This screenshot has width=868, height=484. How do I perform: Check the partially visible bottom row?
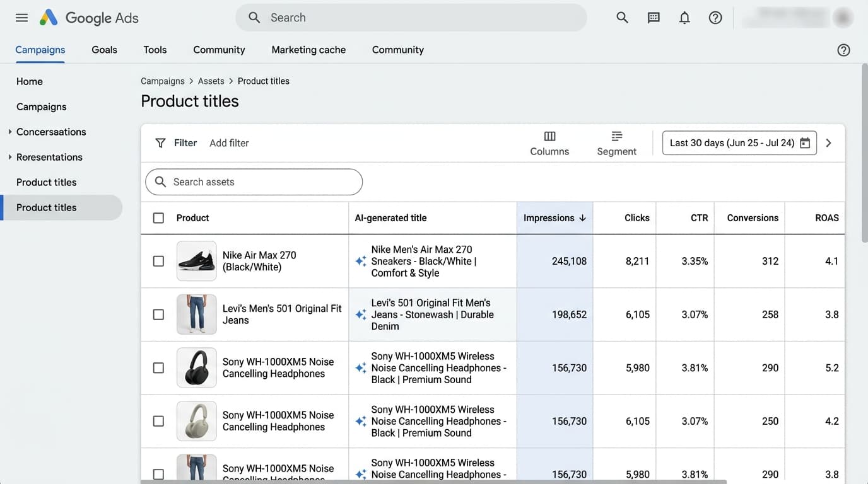[158, 474]
